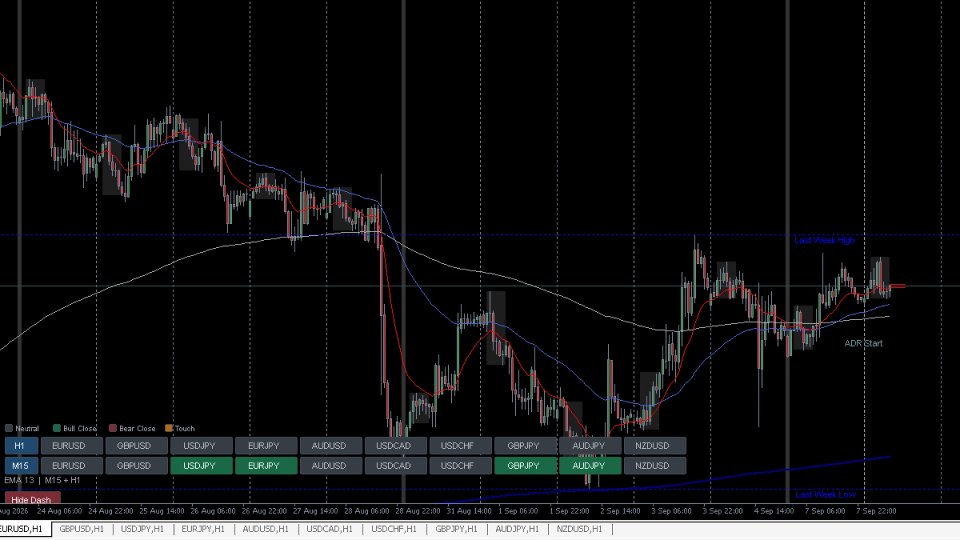Click the Bull Close legend color square

click(57, 428)
